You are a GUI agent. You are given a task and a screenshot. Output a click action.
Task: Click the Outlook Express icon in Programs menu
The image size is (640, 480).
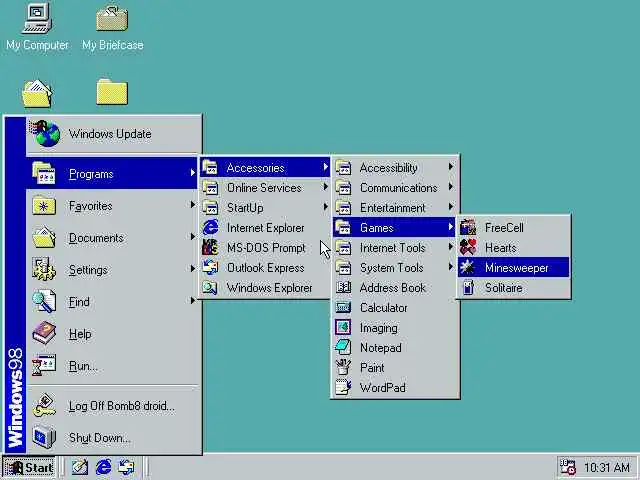[x=211, y=267]
